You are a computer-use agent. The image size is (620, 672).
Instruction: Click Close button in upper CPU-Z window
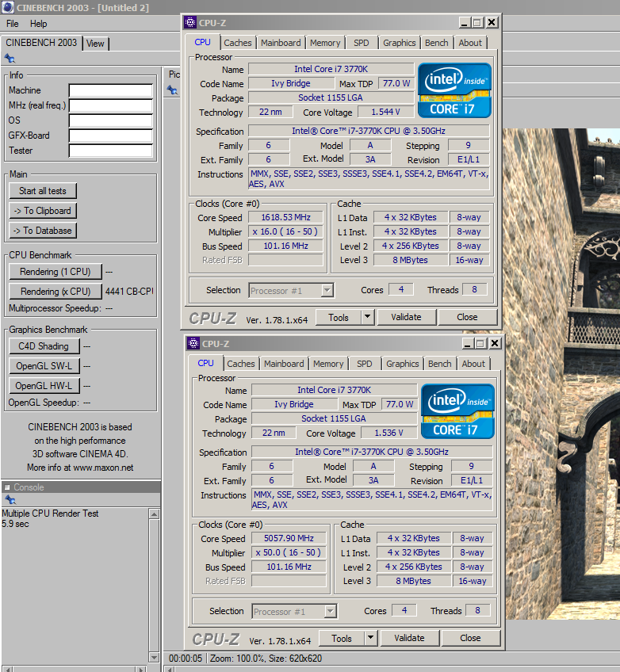tap(467, 318)
